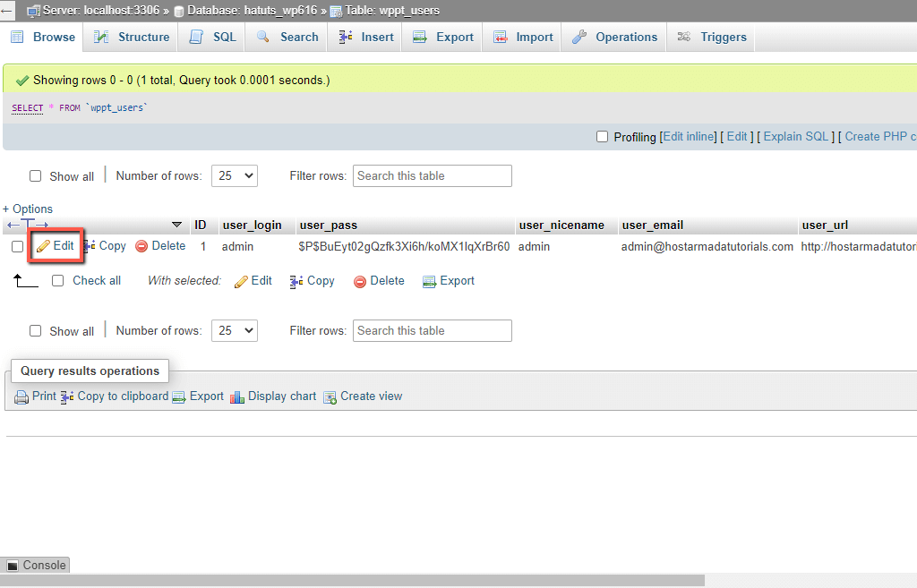Tick upper Show all checkbox
Image resolution: width=917 pixels, height=588 pixels.
[x=36, y=176]
